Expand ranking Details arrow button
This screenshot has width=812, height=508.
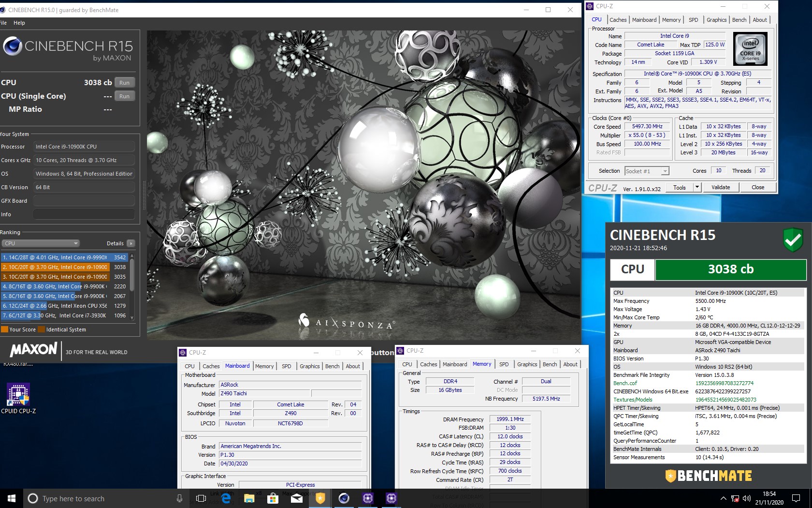(x=130, y=243)
